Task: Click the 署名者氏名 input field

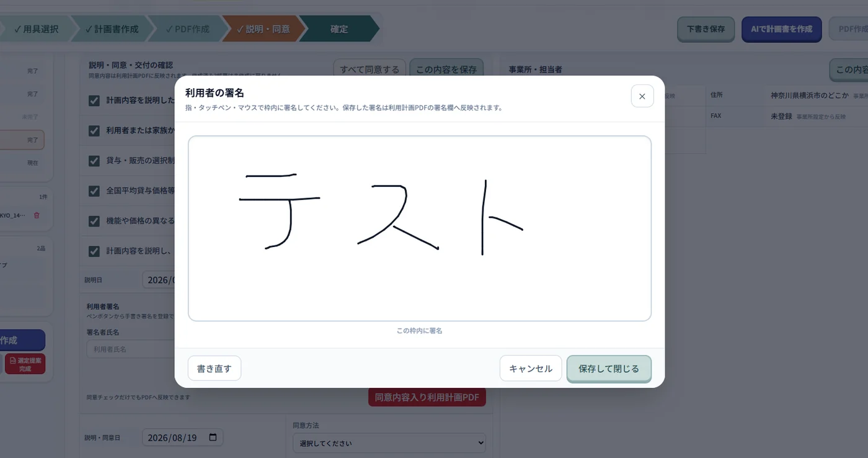Action: (130, 349)
